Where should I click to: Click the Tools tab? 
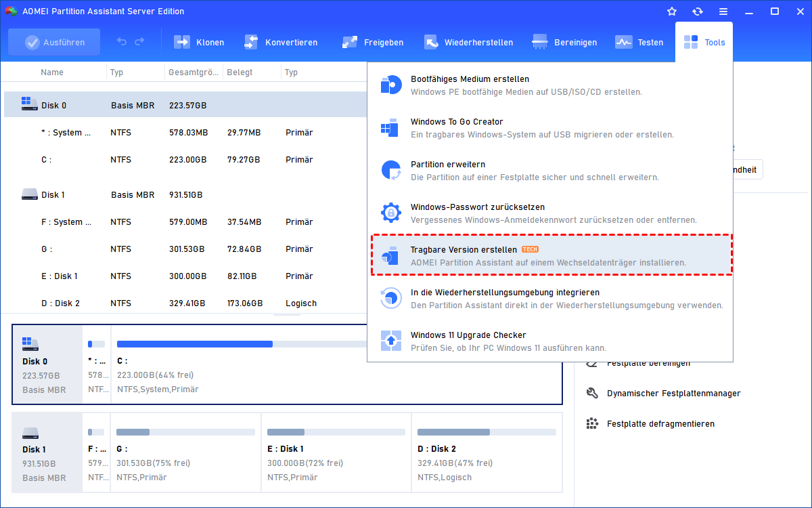(x=704, y=42)
